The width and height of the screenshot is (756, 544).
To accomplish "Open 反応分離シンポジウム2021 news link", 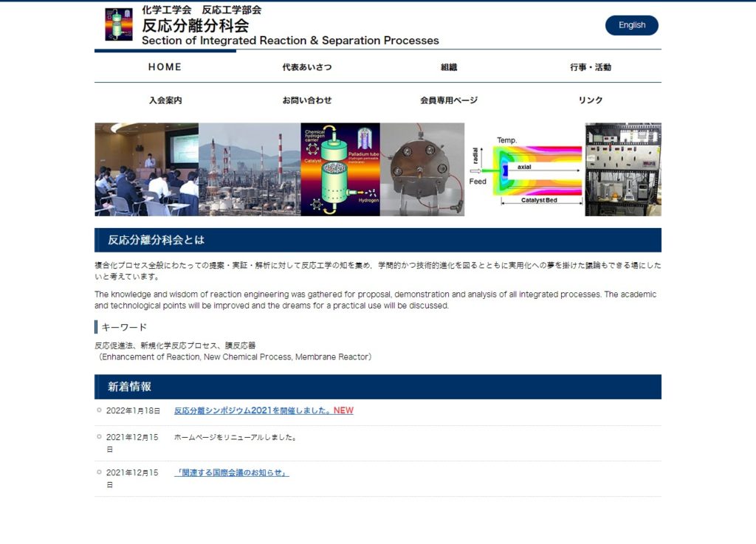I will pos(264,410).
